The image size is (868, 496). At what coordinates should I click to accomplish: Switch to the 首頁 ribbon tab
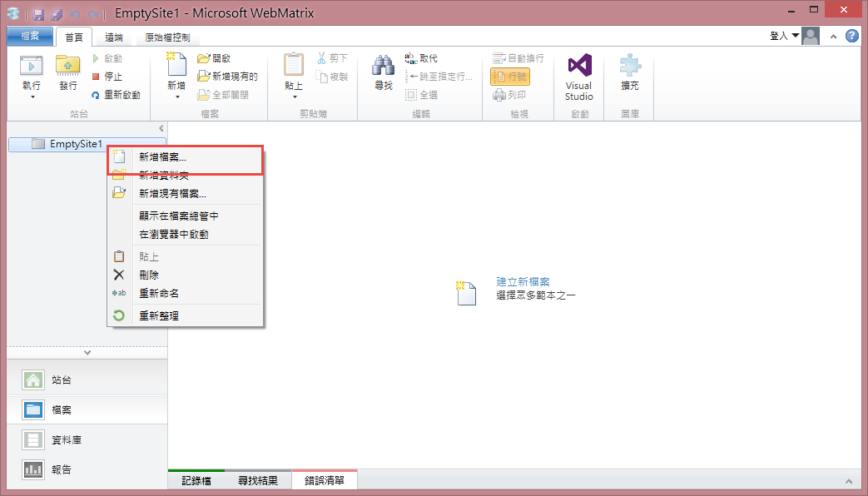tap(73, 37)
